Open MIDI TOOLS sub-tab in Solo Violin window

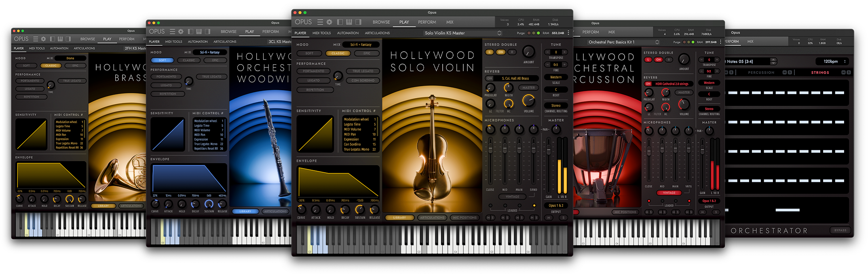pyautogui.click(x=321, y=33)
